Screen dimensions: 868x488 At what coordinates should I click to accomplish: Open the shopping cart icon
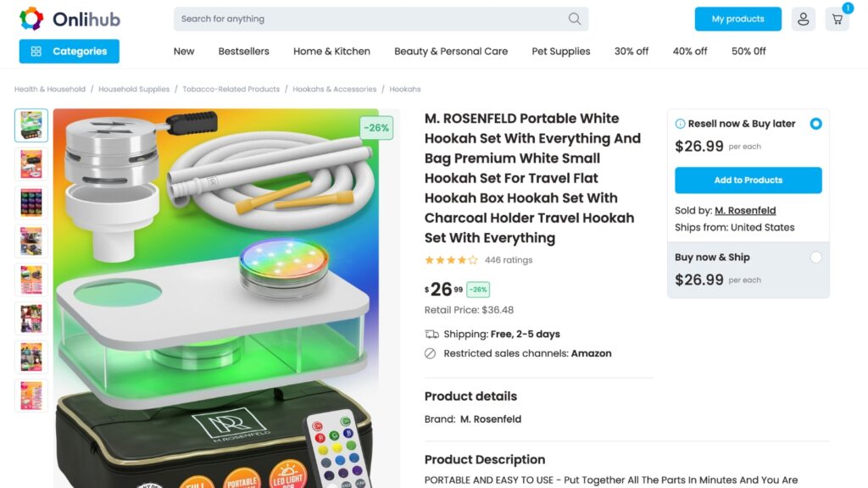(837, 19)
